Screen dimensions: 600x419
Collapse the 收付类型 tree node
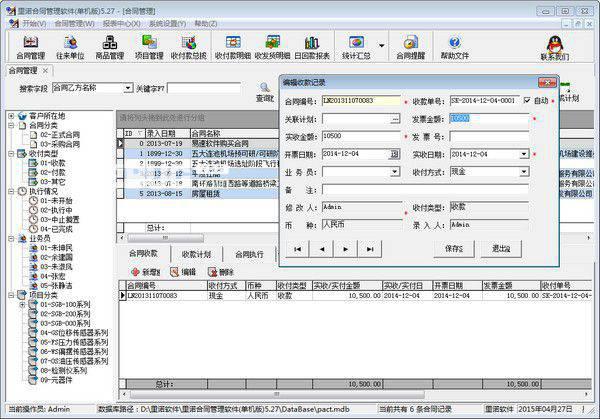(x=11, y=153)
